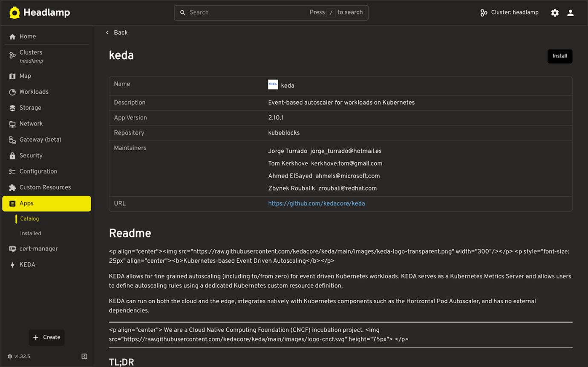588x367 pixels.
Task: Go to Home in the sidebar
Action: (28, 37)
